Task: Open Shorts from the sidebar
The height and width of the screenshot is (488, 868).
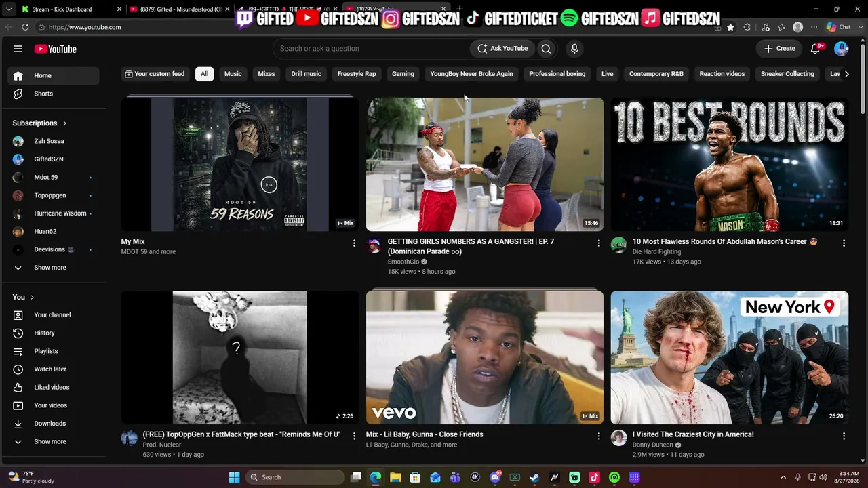Action: click(x=54, y=94)
